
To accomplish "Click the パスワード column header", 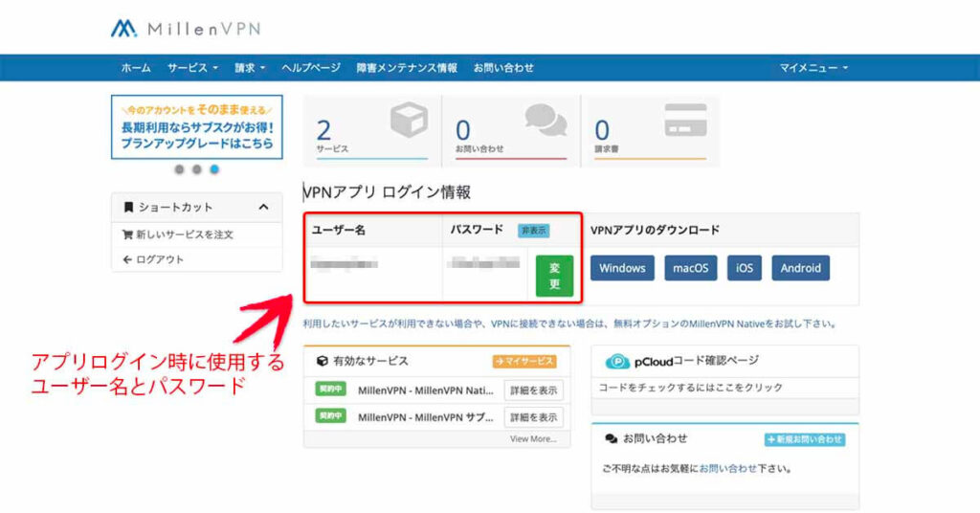I will (x=477, y=230).
